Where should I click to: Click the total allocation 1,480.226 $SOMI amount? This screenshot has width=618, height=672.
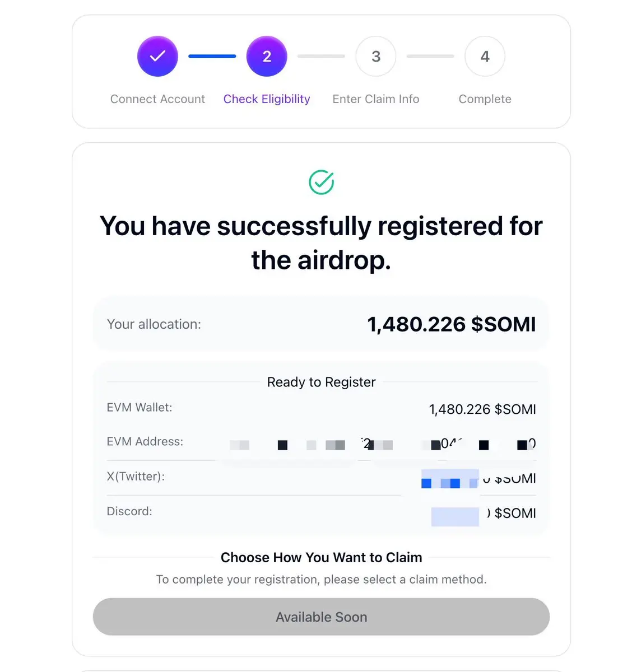click(452, 324)
